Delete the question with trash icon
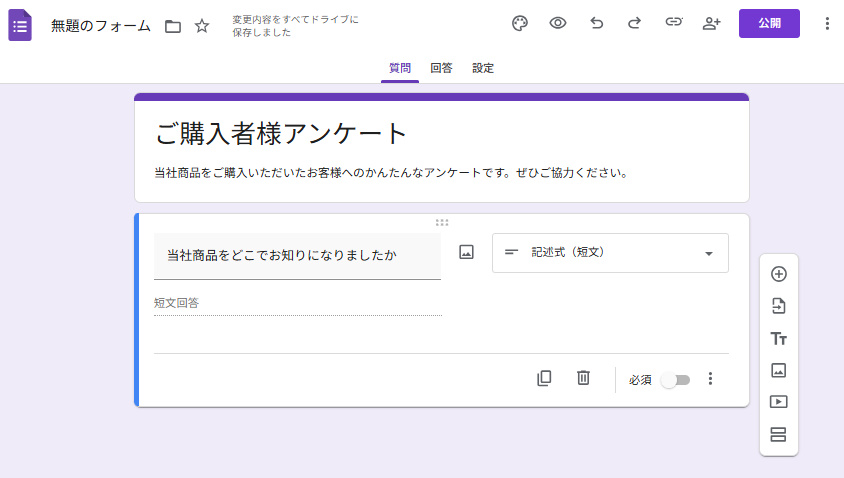Viewport: 844px width, 478px height. point(583,378)
